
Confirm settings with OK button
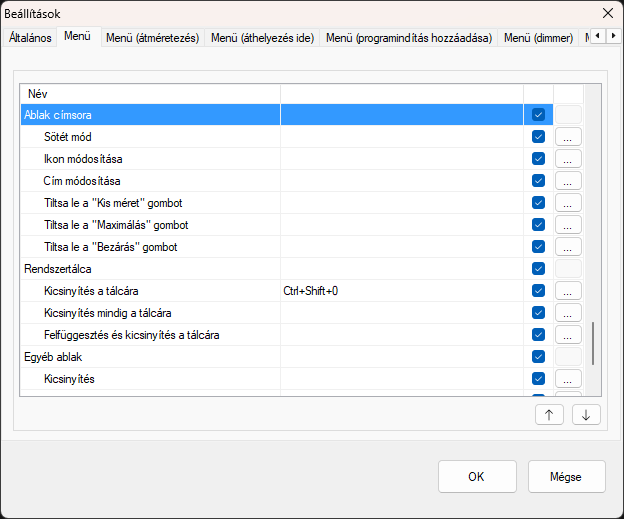(477, 476)
